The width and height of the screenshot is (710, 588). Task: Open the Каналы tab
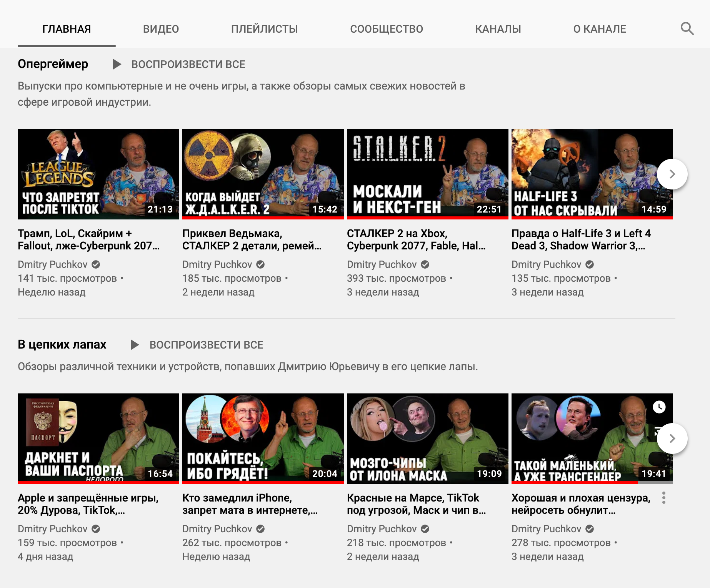click(x=498, y=29)
